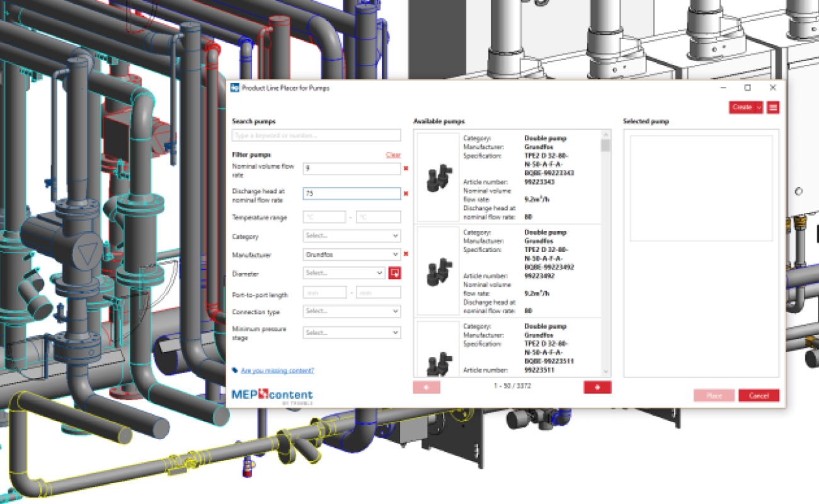This screenshot has width=819, height=504.
Task: Clear the Discharge head filter with red X
Action: pos(406,193)
